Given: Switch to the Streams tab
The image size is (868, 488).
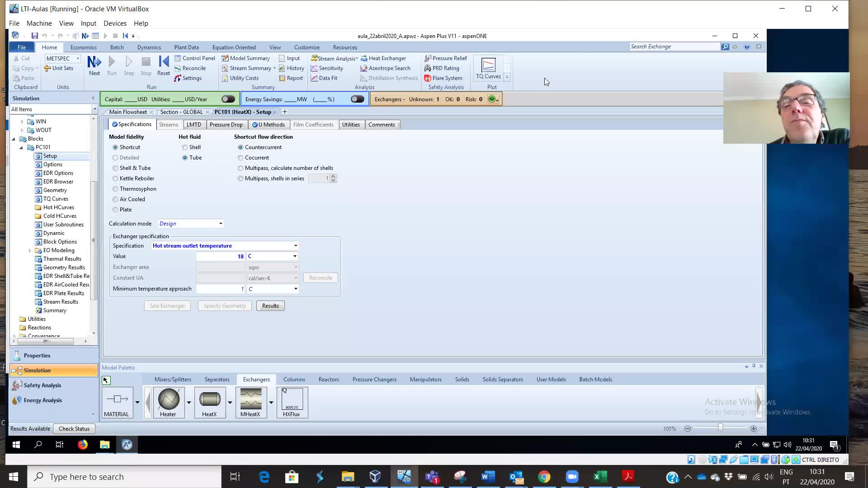Looking at the screenshot, I should tap(168, 125).
